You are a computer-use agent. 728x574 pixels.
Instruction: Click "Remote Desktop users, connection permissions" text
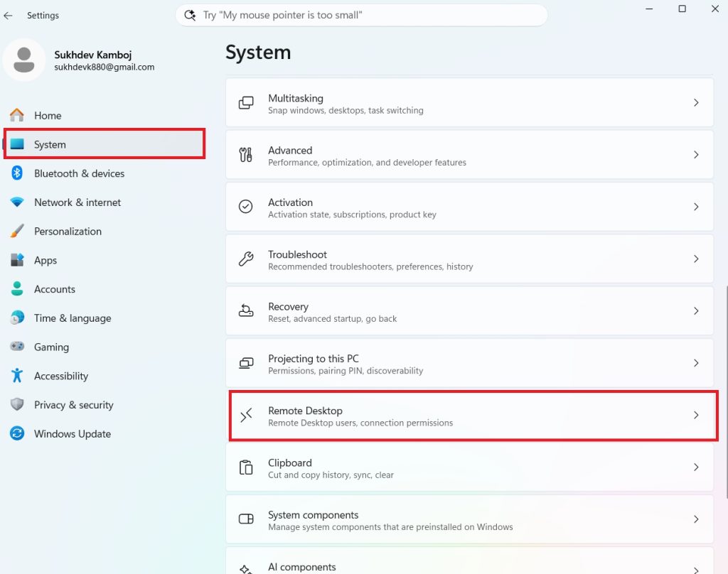coord(360,423)
